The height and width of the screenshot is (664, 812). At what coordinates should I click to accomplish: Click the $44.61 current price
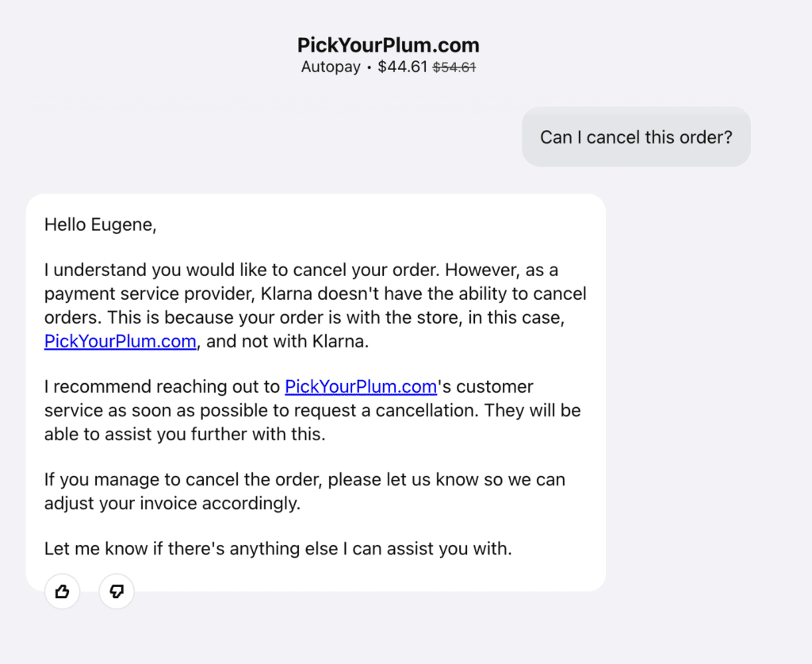pos(402,67)
